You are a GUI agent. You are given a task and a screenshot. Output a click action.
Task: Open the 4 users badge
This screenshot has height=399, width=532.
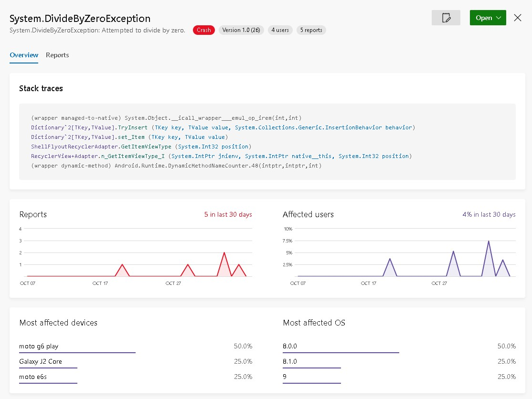coord(280,30)
